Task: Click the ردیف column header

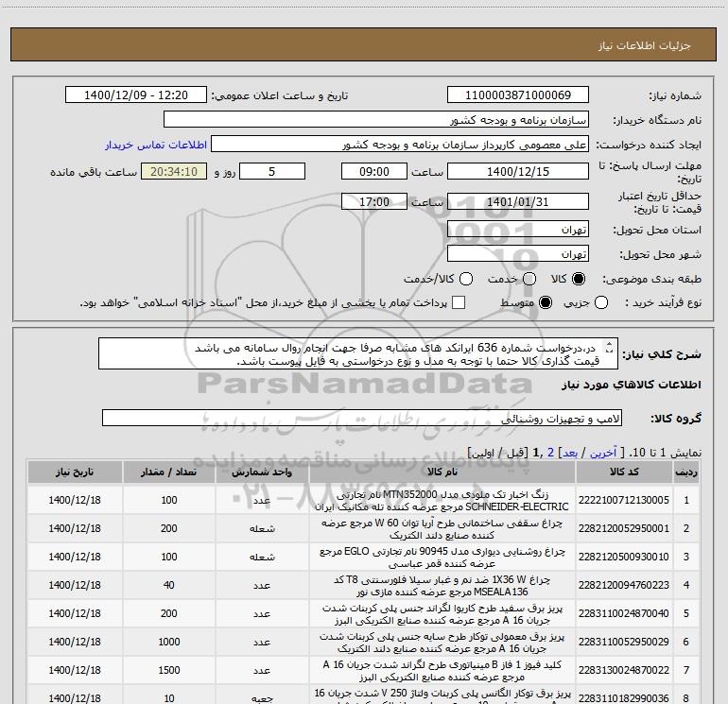Action: 686,472
